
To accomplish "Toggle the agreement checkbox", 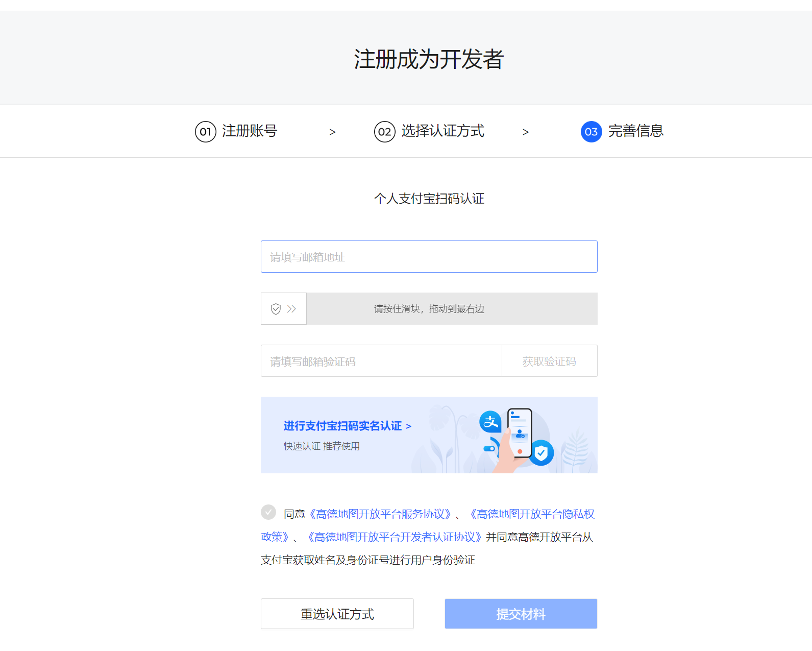I will pyautogui.click(x=268, y=512).
